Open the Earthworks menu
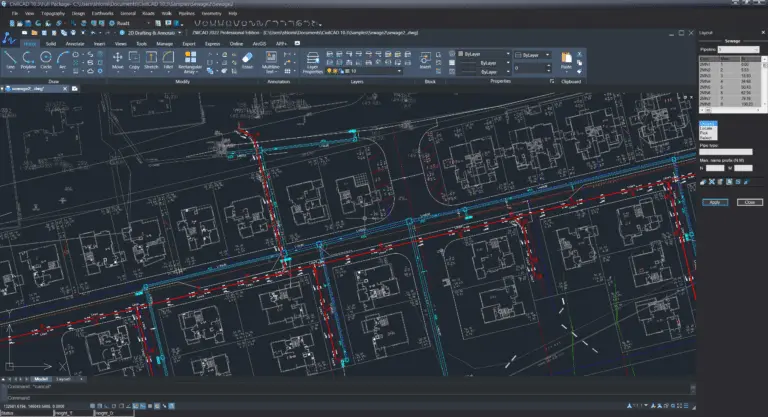Image resolution: width=768 pixels, height=417 pixels. click(x=102, y=14)
